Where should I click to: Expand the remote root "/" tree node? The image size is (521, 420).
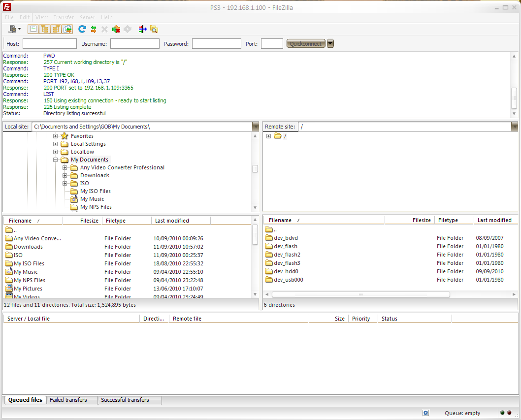[x=268, y=136]
